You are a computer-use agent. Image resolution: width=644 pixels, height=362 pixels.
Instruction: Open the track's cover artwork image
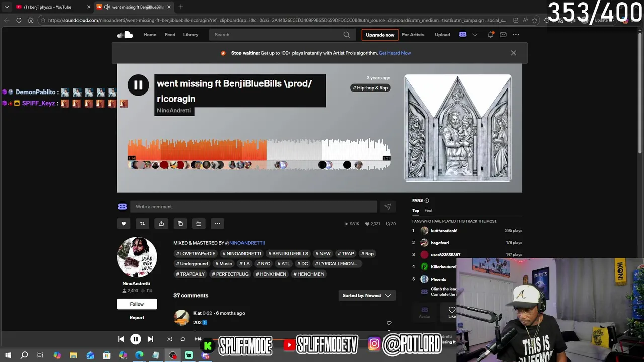click(x=458, y=128)
